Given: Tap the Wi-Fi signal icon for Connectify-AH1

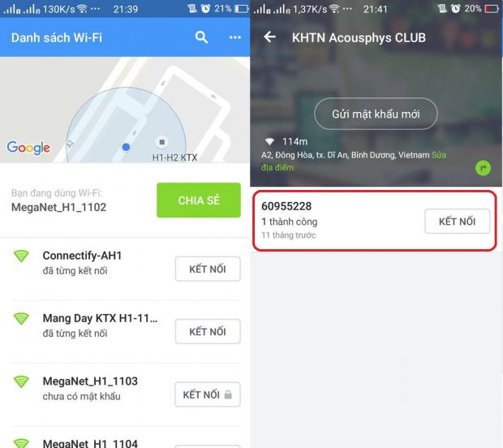Looking at the screenshot, I should click(x=21, y=256).
